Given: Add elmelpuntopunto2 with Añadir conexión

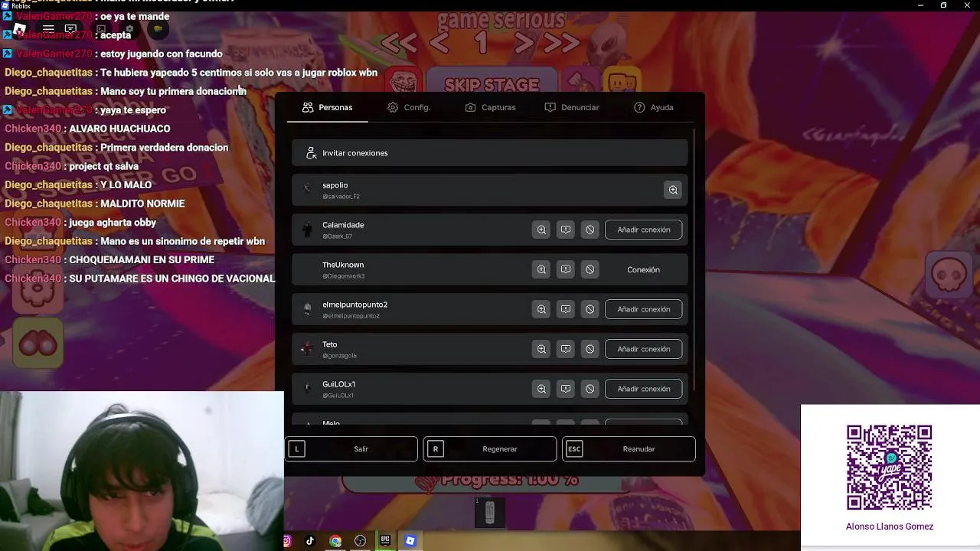Looking at the screenshot, I should click(644, 309).
